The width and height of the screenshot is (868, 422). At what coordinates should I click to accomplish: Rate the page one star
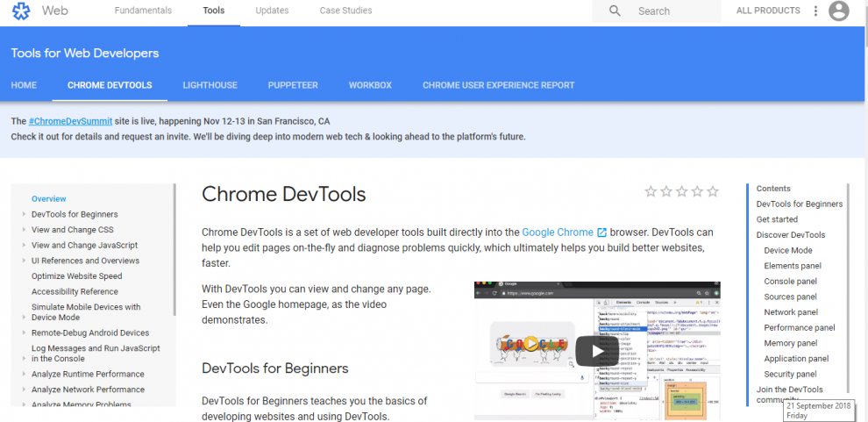point(651,191)
